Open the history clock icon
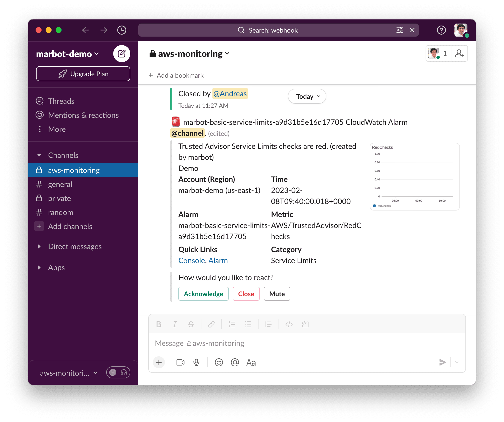The height and width of the screenshot is (422, 504). point(122,30)
